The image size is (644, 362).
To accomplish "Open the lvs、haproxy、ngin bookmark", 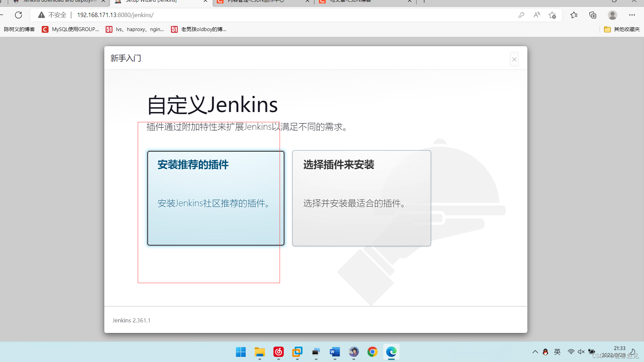I will (135, 29).
